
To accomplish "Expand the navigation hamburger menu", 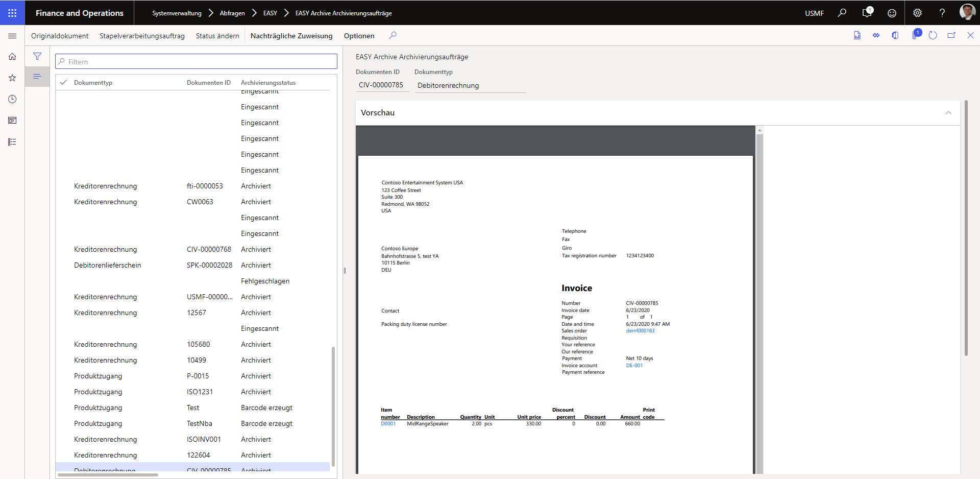I will click(x=12, y=36).
